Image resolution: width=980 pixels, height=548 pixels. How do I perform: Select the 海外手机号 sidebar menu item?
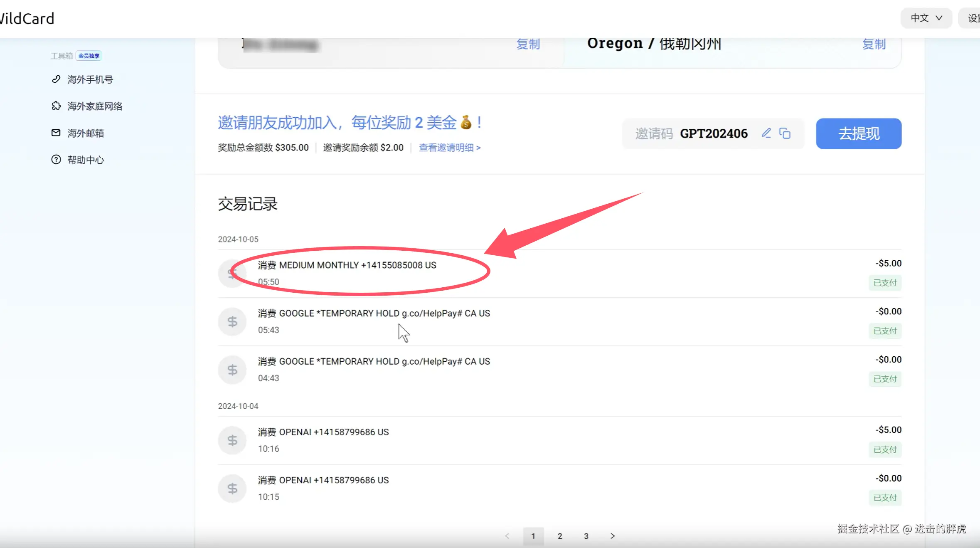point(90,79)
